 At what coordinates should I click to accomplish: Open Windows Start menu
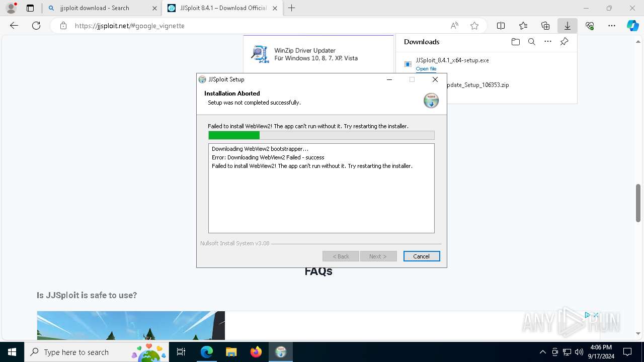[12, 352]
